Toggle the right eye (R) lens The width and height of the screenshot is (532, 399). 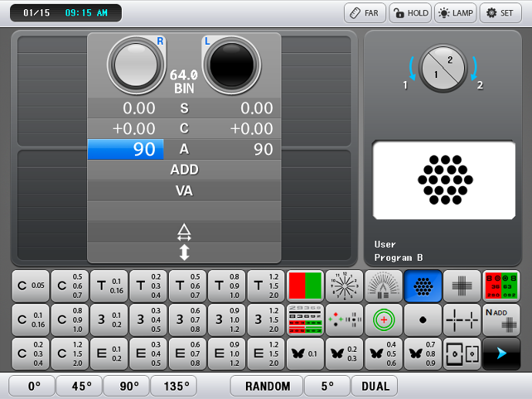tap(136, 63)
